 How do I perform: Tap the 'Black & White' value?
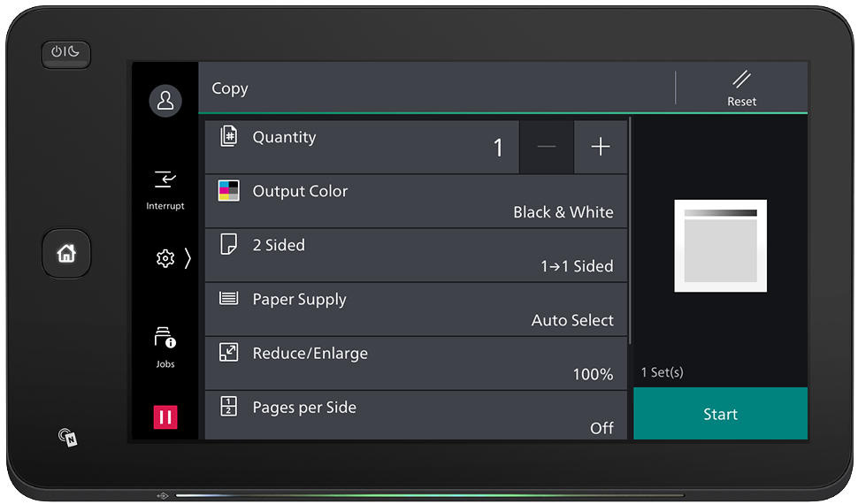[x=563, y=212]
